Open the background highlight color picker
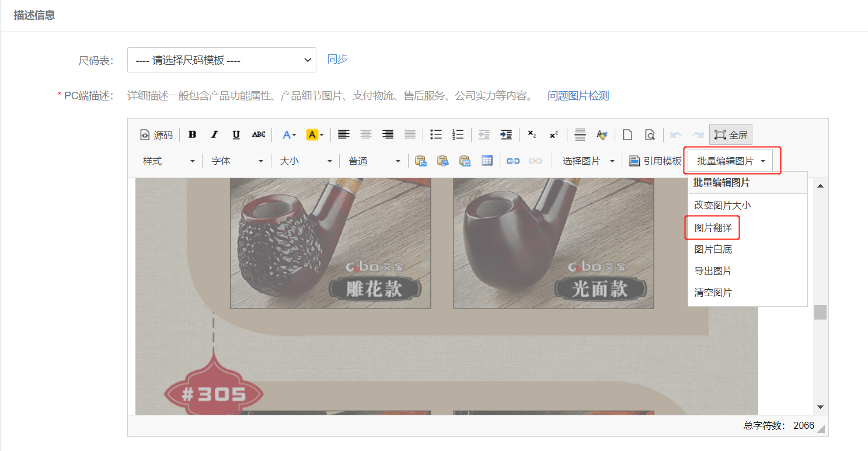 tap(315, 135)
